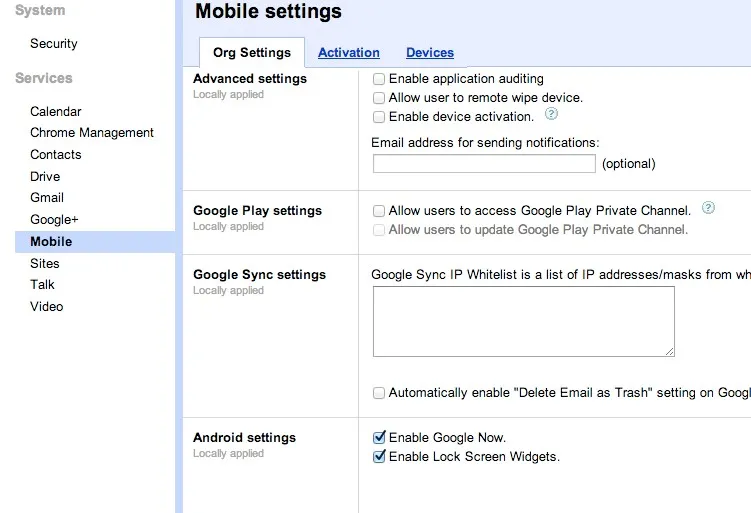The width and height of the screenshot is (751, 513).
Task: Toggle Allow users to update Google Play Private Channel
Action: pyautogui.click(x=379, y=230)
